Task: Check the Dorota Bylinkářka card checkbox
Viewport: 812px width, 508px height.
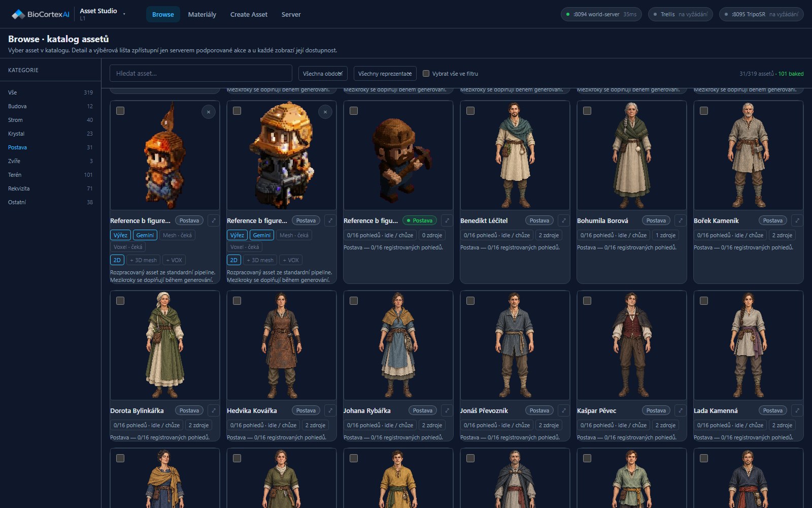Action: [x=120, y=301]
